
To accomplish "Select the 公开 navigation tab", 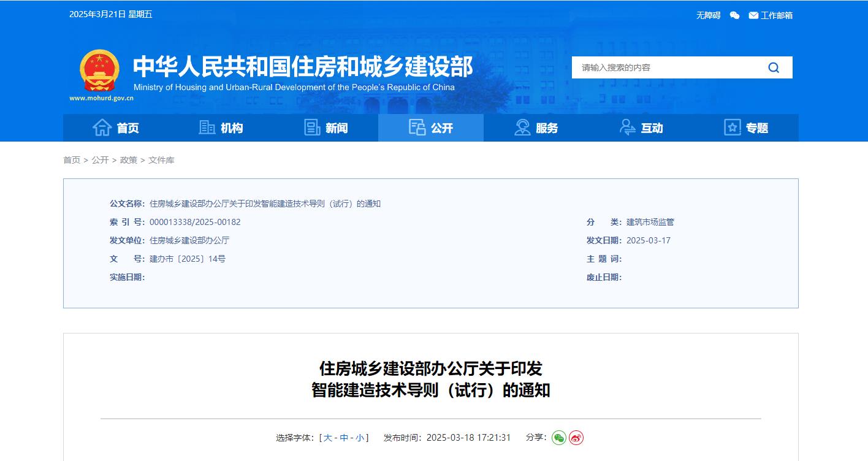I will (x=430, y=128).
